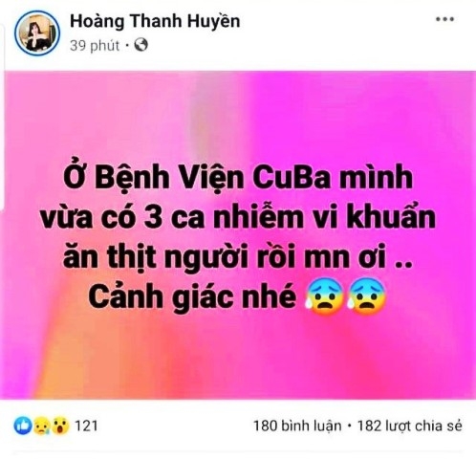Click the "Cảnh giác nhé" text
This screenshot has width=476, height=459.
192,297
